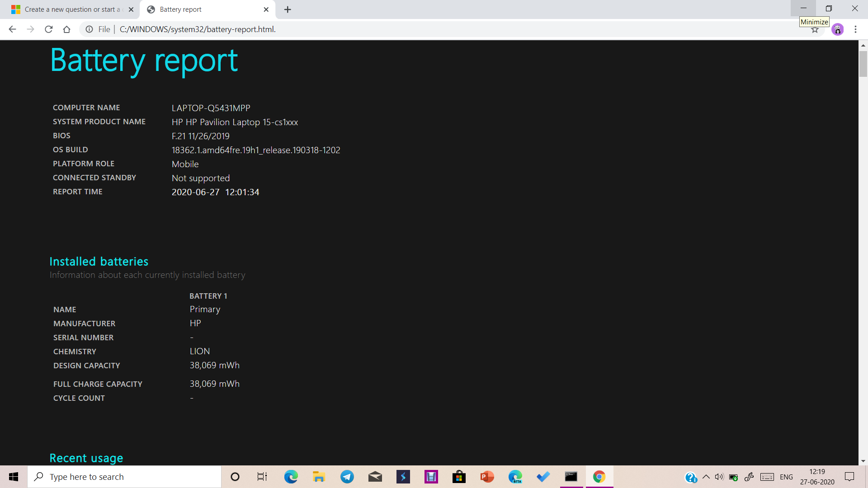This screenshot has width=868, height=488.
Task: Open Edge Beta from the taskbar
Action: pyautogui.click(x=515, y=477)
